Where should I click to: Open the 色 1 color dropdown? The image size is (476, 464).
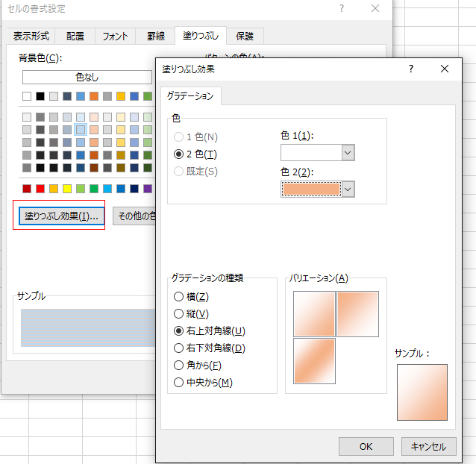347,152
